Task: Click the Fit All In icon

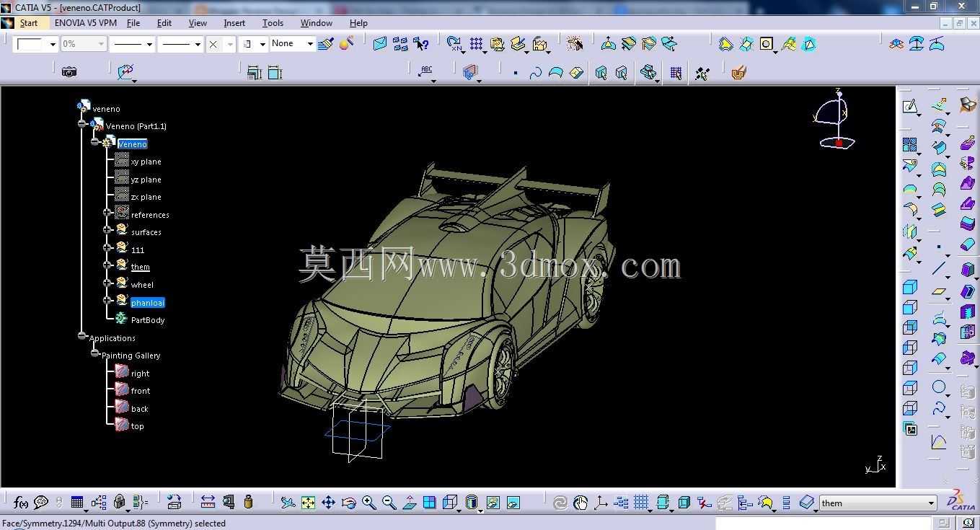Action: coord(308,503)
